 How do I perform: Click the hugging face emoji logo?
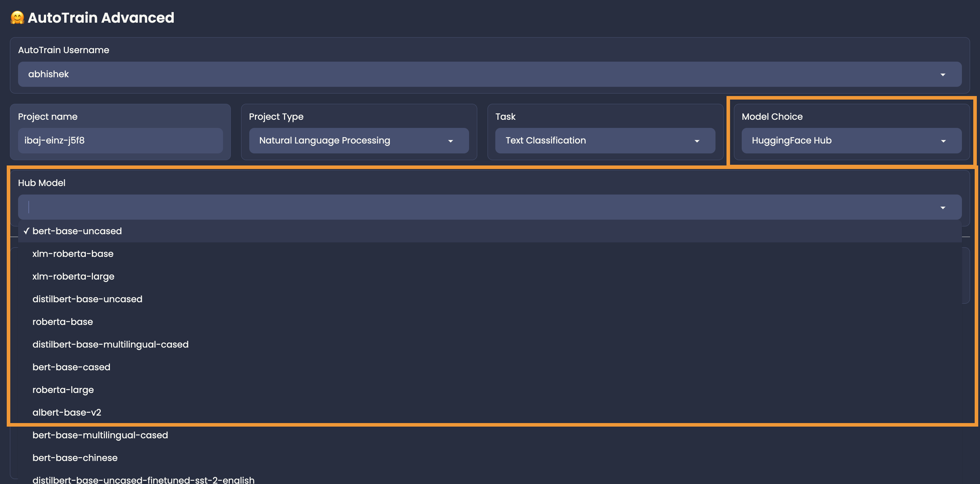(x=17, y=18)
